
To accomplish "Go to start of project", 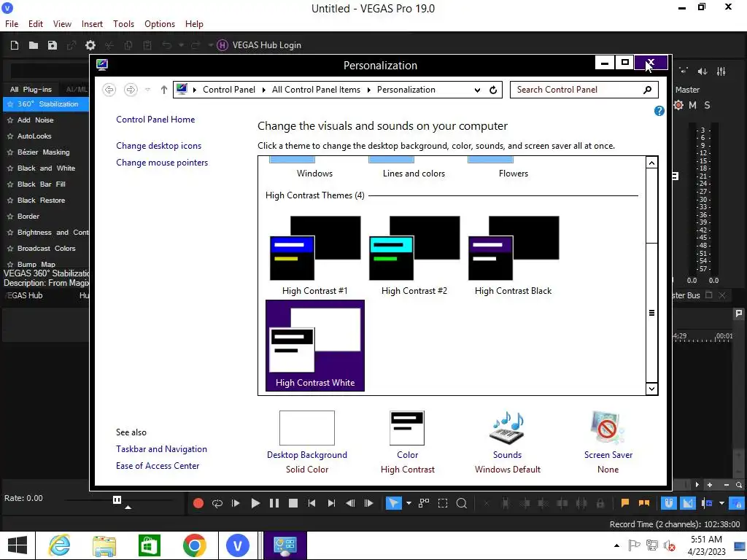I will [311, 503].
